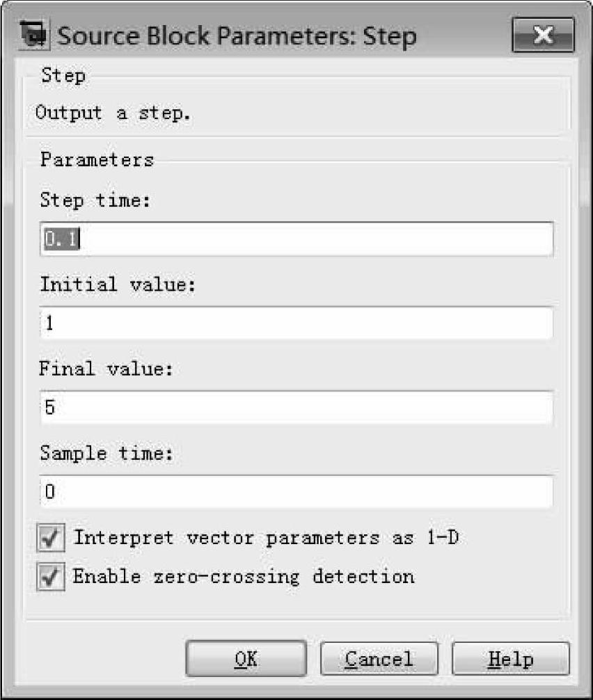The image size is (593, 700).
Task: Click the "Final value:" label
Action: click(x=104, y=369)
